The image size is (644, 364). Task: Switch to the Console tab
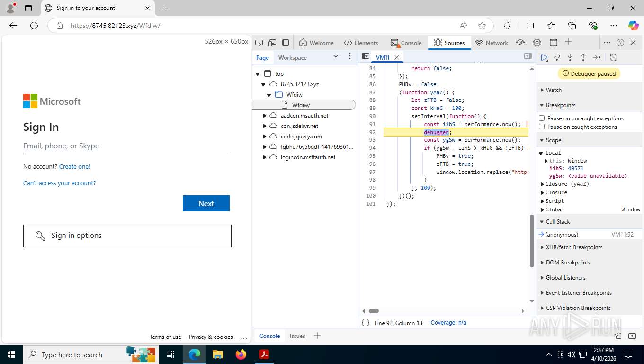406,43
